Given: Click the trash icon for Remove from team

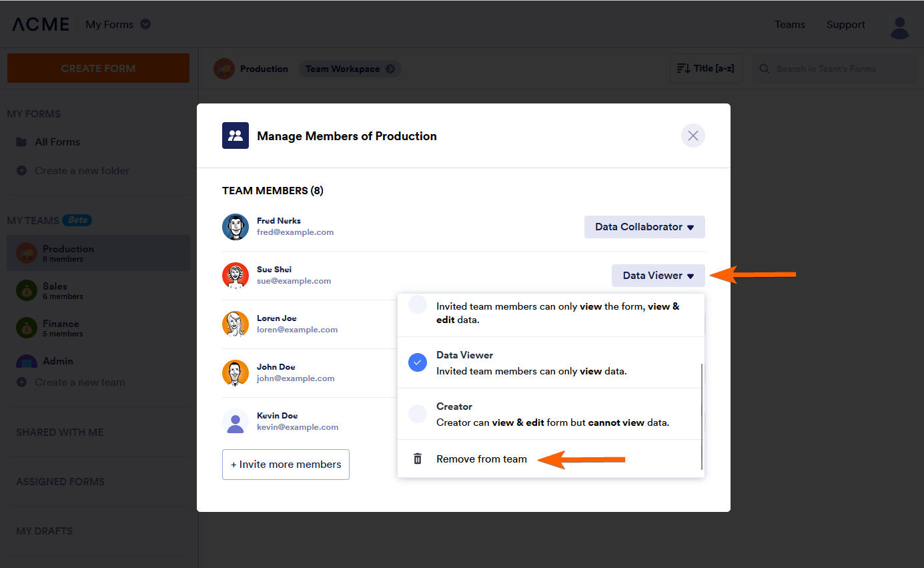Looking at the screenshot, I should tap(418, 459).
